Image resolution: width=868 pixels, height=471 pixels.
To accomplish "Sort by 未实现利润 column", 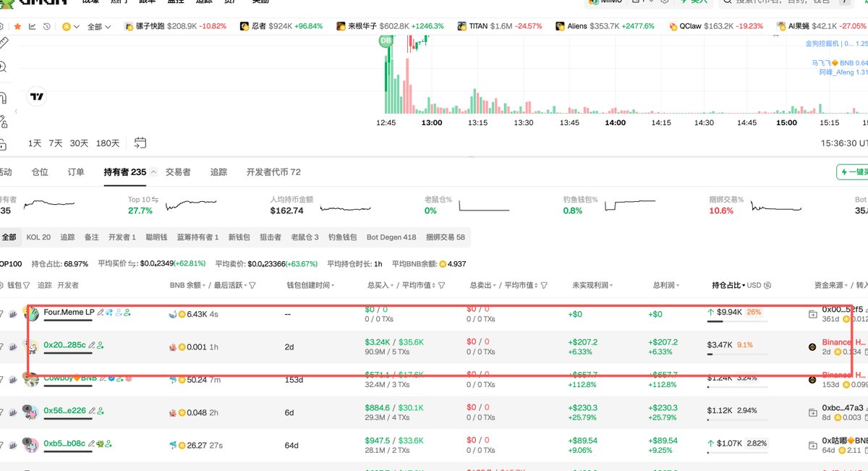I will pyautogui.click(x=592, y=286).
